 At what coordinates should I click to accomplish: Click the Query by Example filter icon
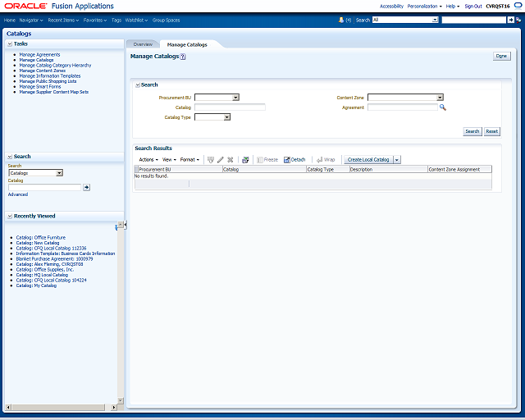click(x=210, y=160)
